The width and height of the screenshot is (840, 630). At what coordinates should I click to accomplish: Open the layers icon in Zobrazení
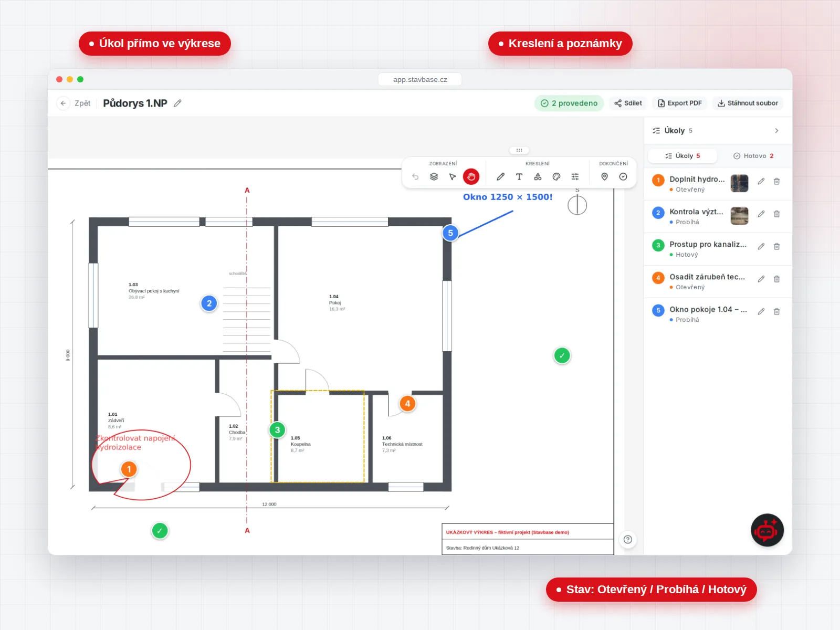pyautogui.click(x=434, y=177)
